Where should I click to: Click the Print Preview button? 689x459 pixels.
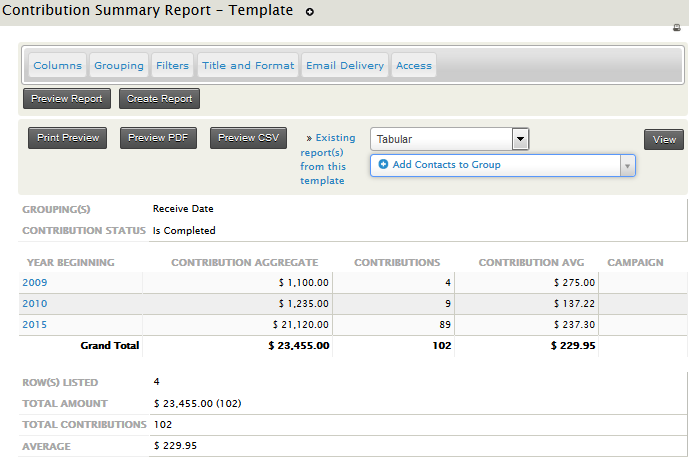coord(68,138)
